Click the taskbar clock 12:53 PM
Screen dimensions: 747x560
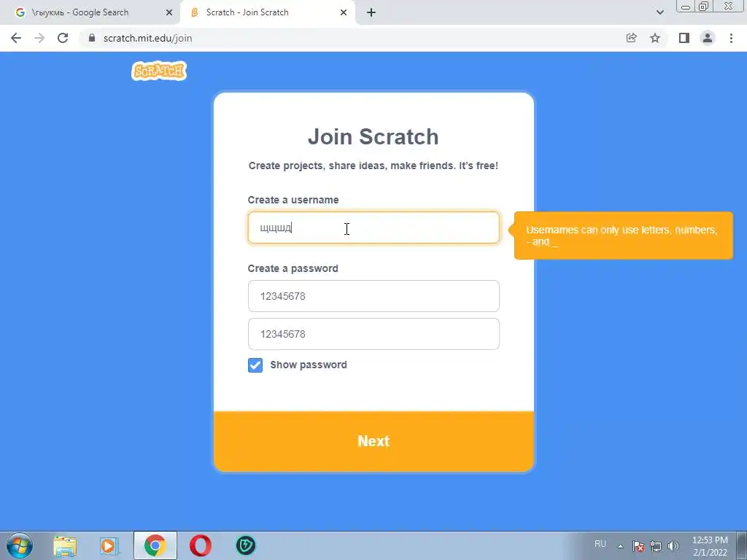point(710,540)
